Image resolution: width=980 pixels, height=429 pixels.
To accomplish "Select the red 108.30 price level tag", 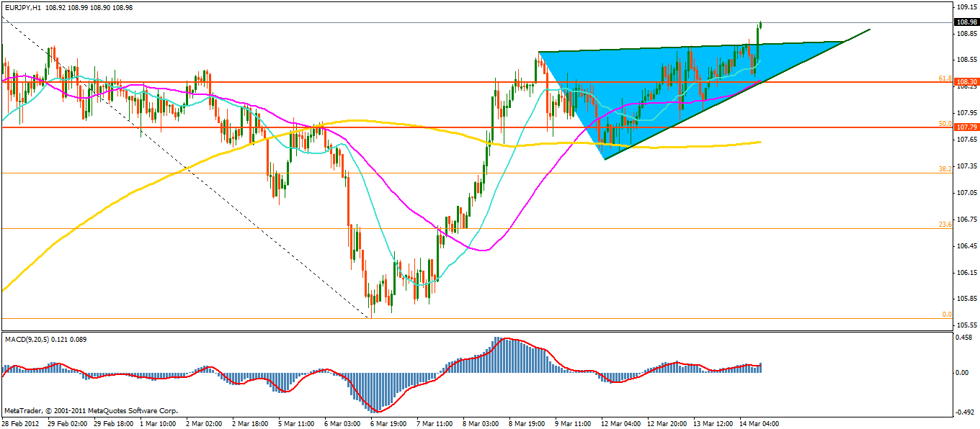I will pyautogui.click(x=965, y=82).
